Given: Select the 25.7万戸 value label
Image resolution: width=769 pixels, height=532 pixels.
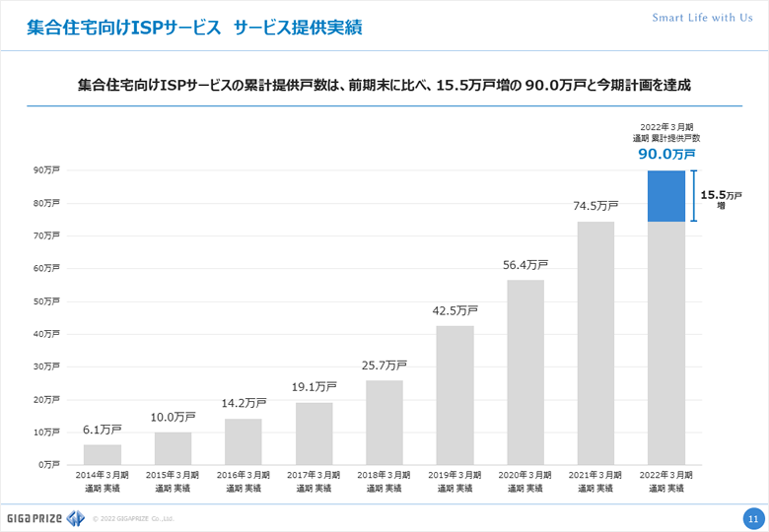Looking at the screenshot, I should [x=384, y=365].
